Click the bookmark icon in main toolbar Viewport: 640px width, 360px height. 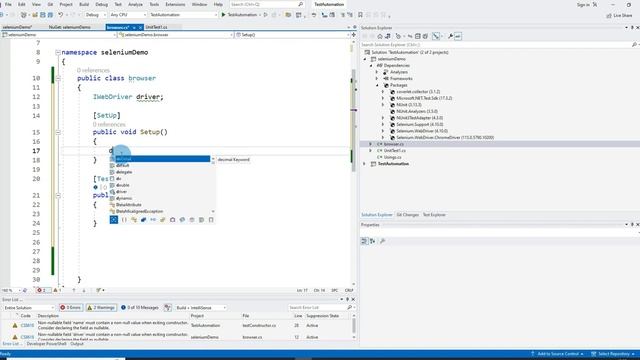tap(360, 15)
